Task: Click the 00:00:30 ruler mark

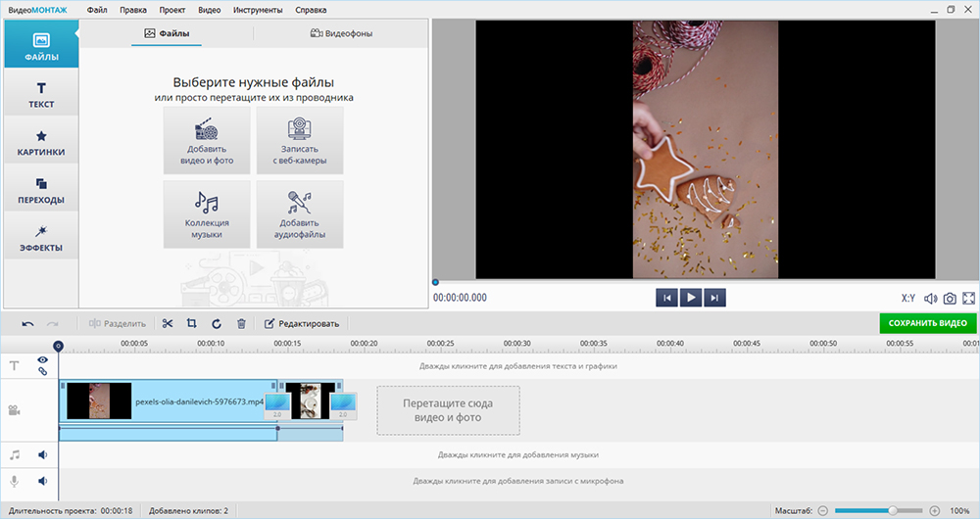Action: click(x=516, y=344)
